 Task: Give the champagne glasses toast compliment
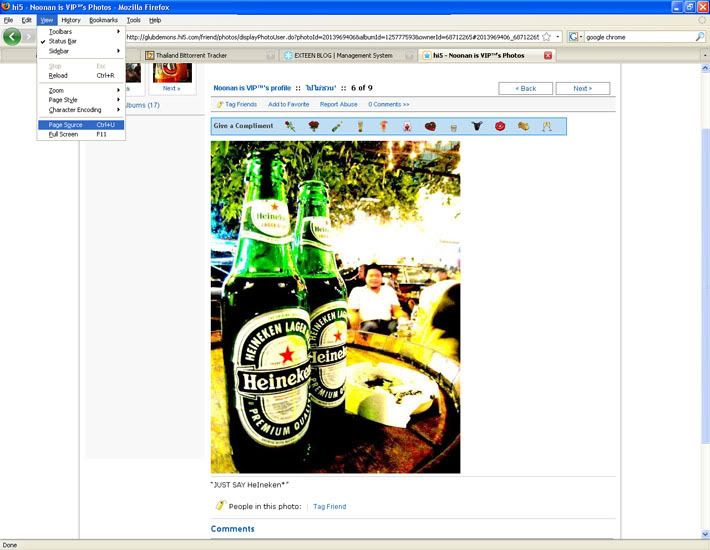click(547, 126)
